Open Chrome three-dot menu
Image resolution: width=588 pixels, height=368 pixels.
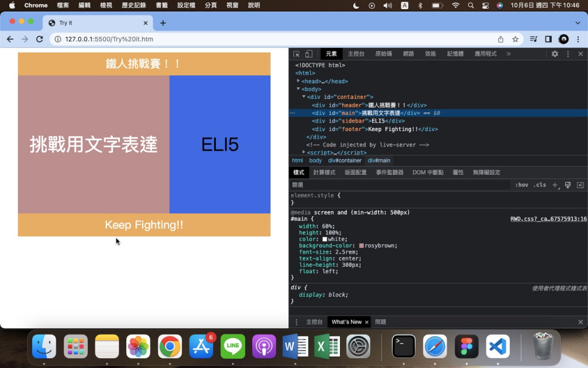pyautogui.click(x=578, y=39)
